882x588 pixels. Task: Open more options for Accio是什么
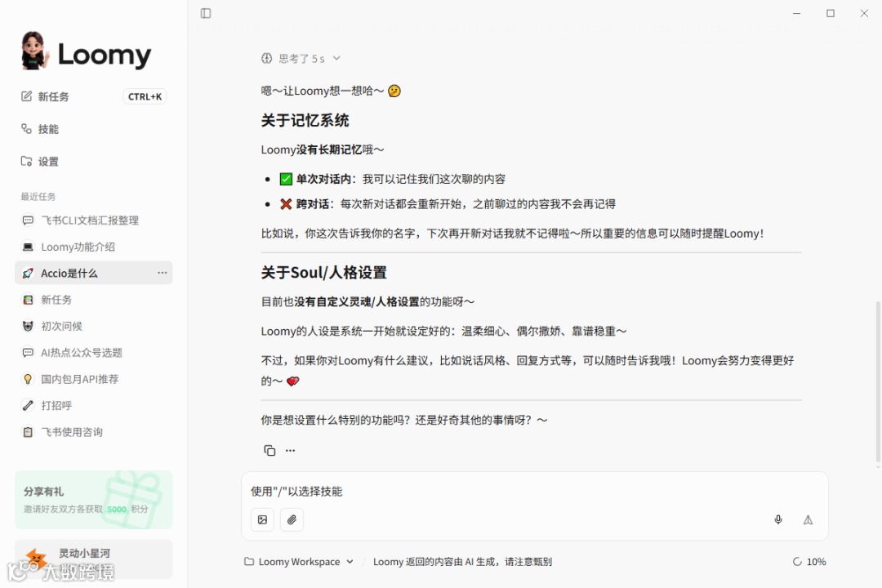pos(162,273)
